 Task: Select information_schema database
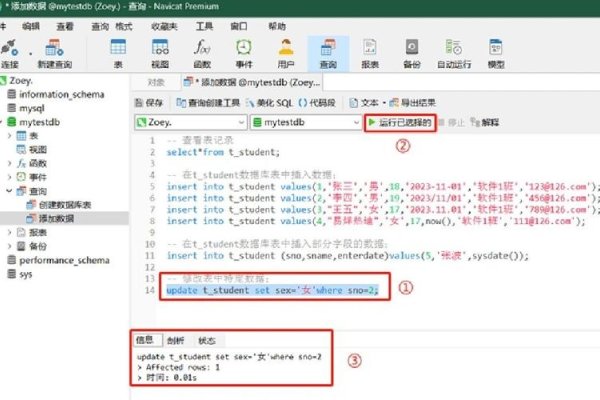point(62,95)
